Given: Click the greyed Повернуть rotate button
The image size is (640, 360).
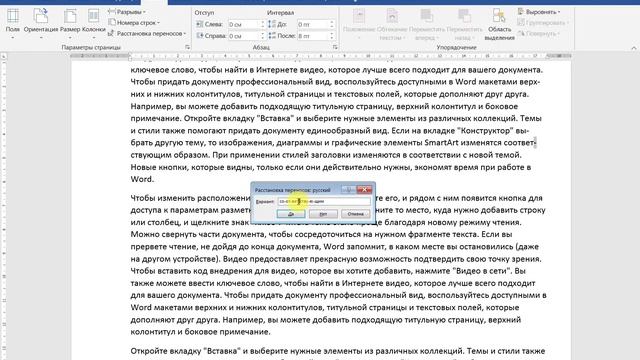Looking at the screenshot, I should [538, 33].
